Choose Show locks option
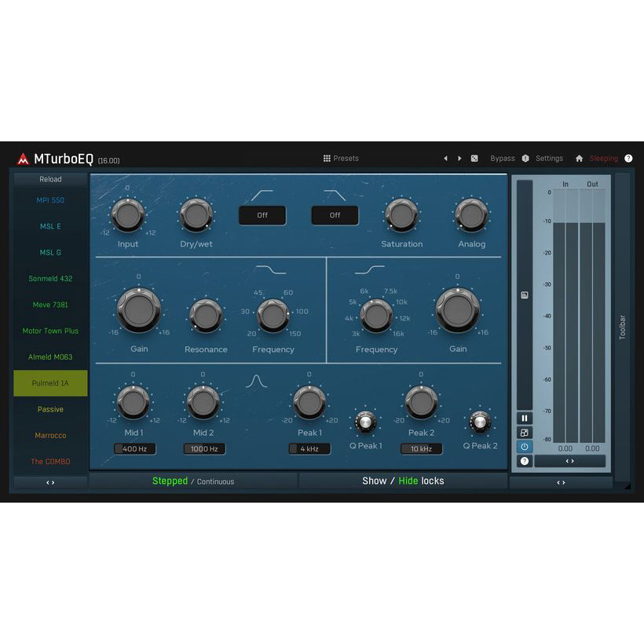Screen dimensions: 644x644 (374, 481)
